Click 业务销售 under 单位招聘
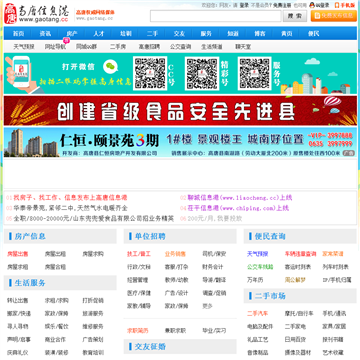This screenshot has width=360, height=360. [x=175, y=254]
